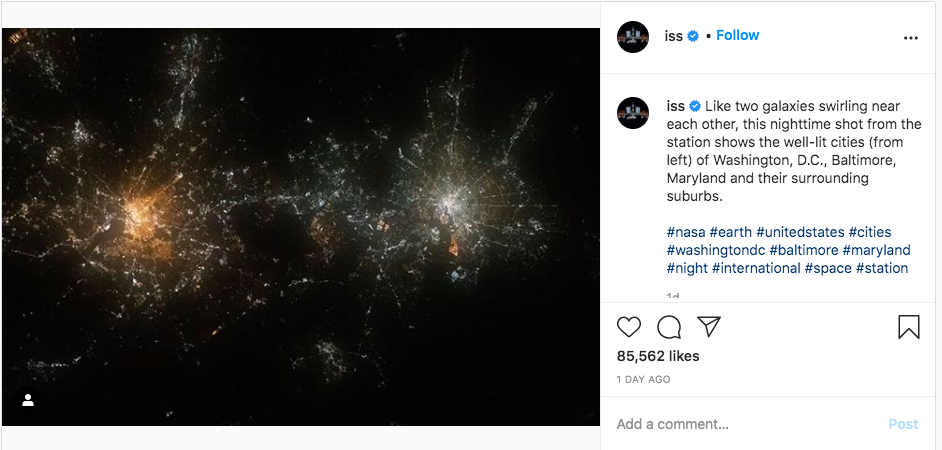Save post with bookmark icon
Image resolution: width=942 pixels, height=450 pixels.
click(908, 327)
